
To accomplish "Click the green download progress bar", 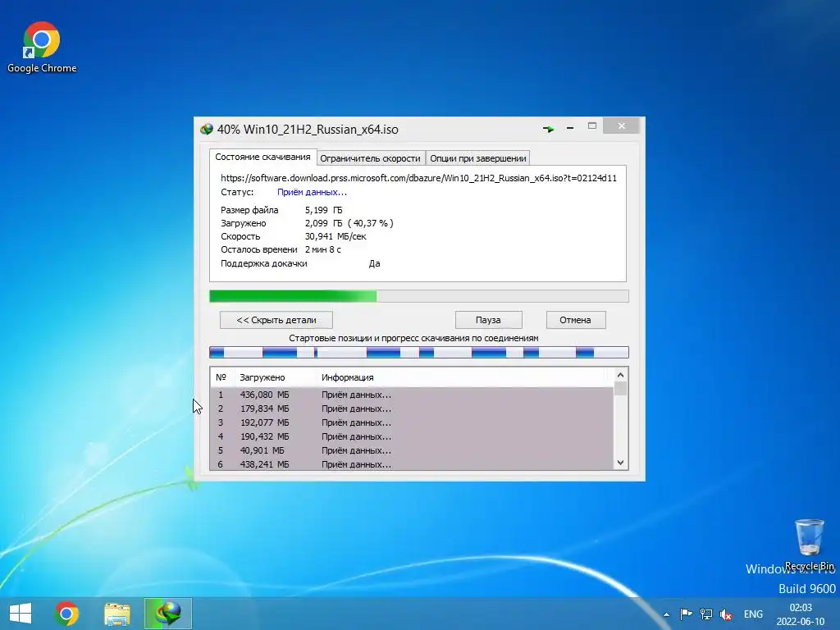I will (x=419, y=296).
